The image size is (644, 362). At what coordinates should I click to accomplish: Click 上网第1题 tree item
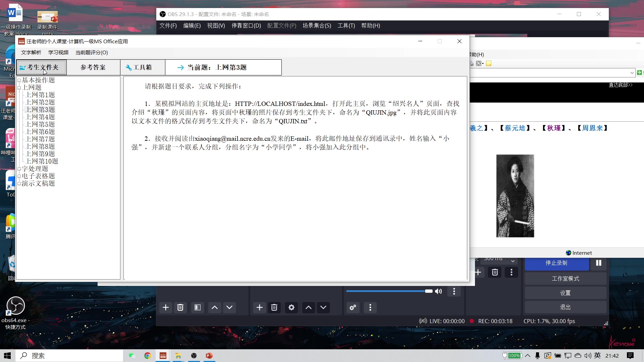40,95
